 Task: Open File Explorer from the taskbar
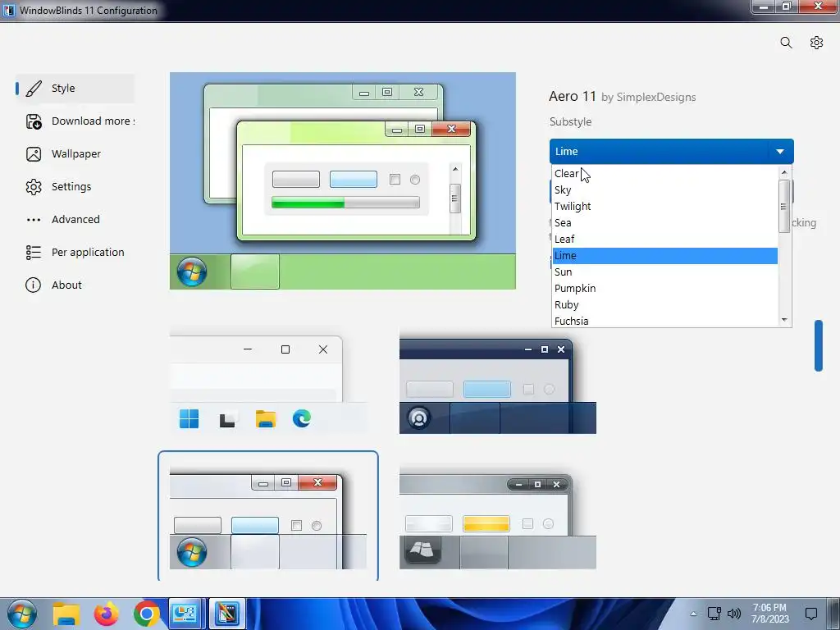point(66,614)
